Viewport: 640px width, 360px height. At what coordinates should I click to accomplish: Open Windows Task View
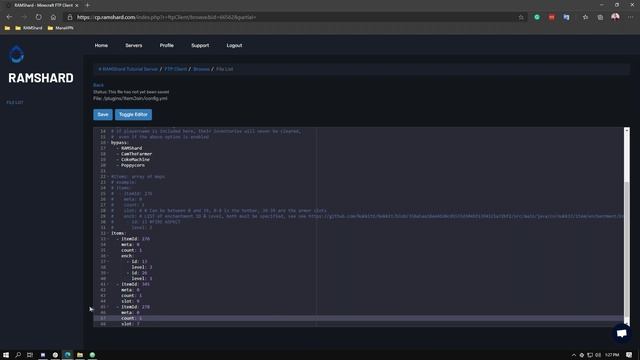pyautogui.click(x=30, y=355)
